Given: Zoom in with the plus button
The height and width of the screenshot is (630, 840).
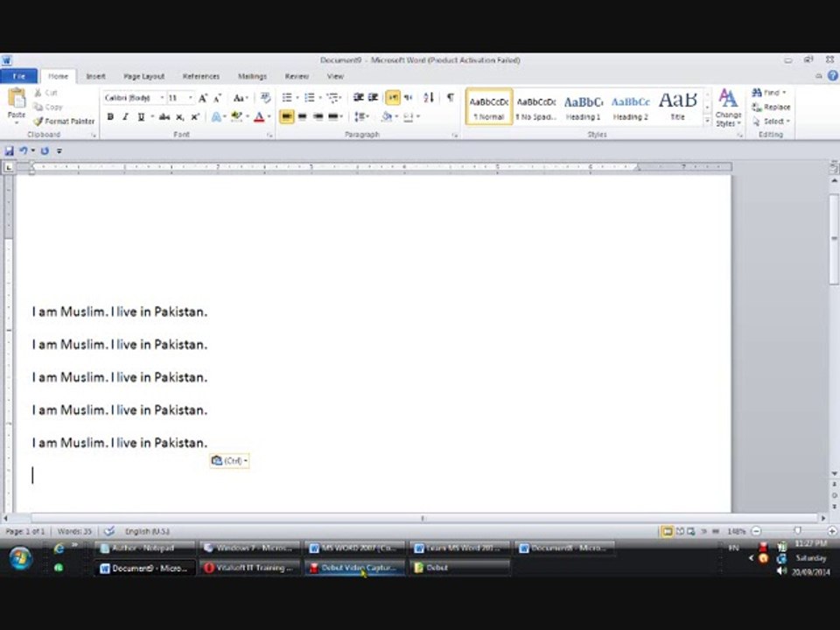Looking at the screenshot, I should (832, 531).
